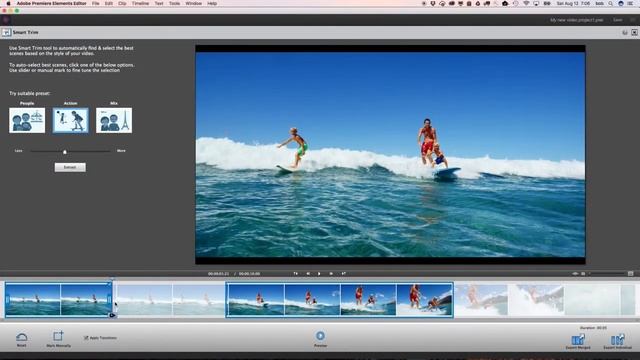Image resolution: width=640 pixels, height=360 pixels.
Task: Step back one frame
Action: pos(308,273)
